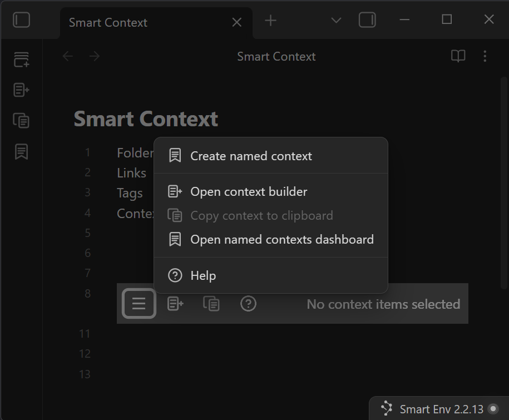Toggle the right sidebar panel

pyautogui.click(x=367, y=21)
